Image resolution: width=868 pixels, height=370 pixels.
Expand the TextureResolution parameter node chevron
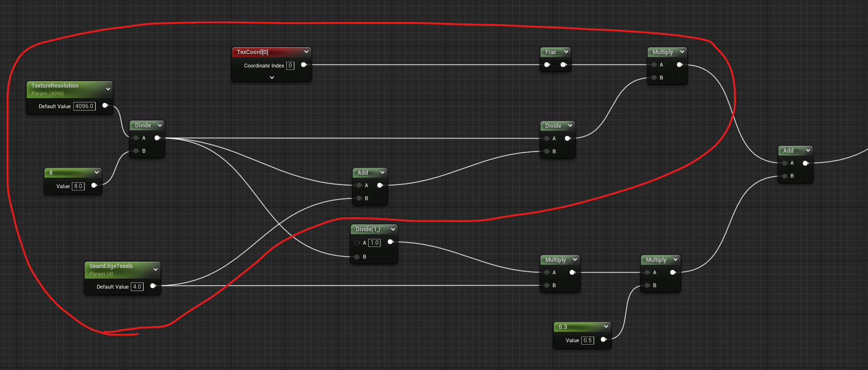click(x=108, y=89)
